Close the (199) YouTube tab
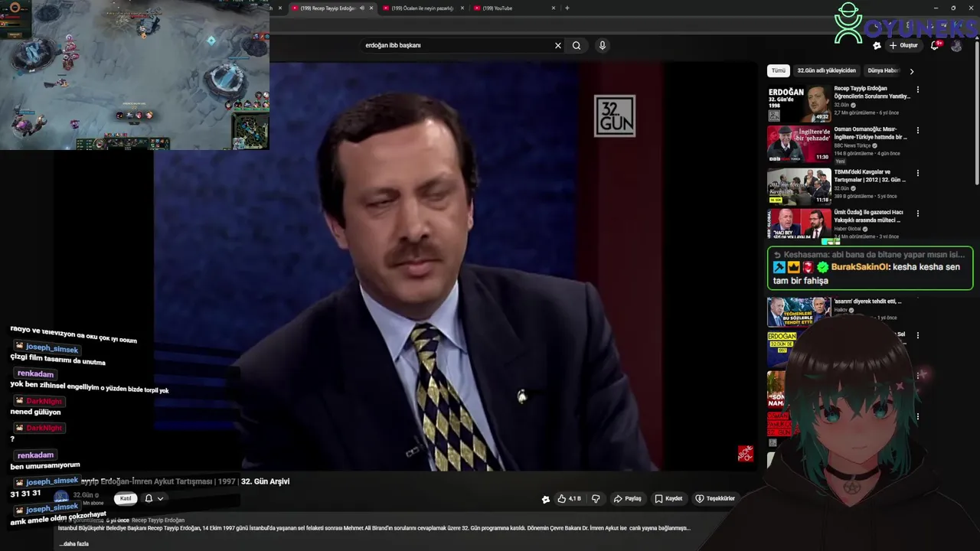980x551 pixels. click(x=554, y=8)
